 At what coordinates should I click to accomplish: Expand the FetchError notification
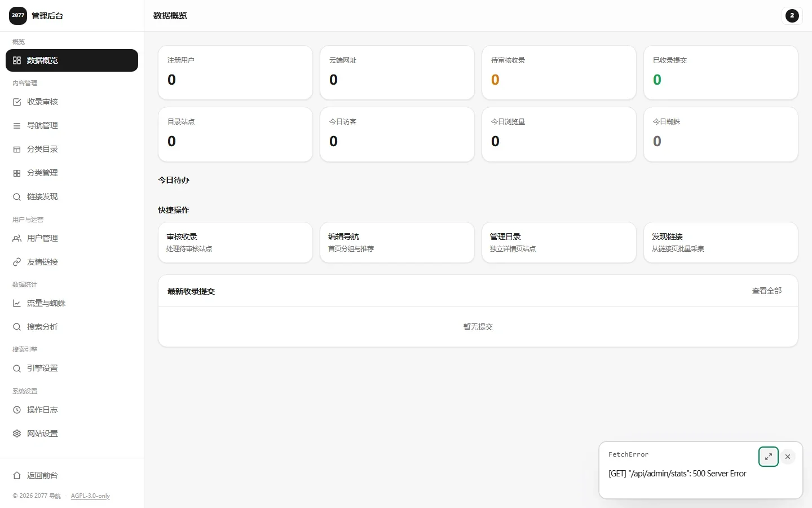[769, 457]
